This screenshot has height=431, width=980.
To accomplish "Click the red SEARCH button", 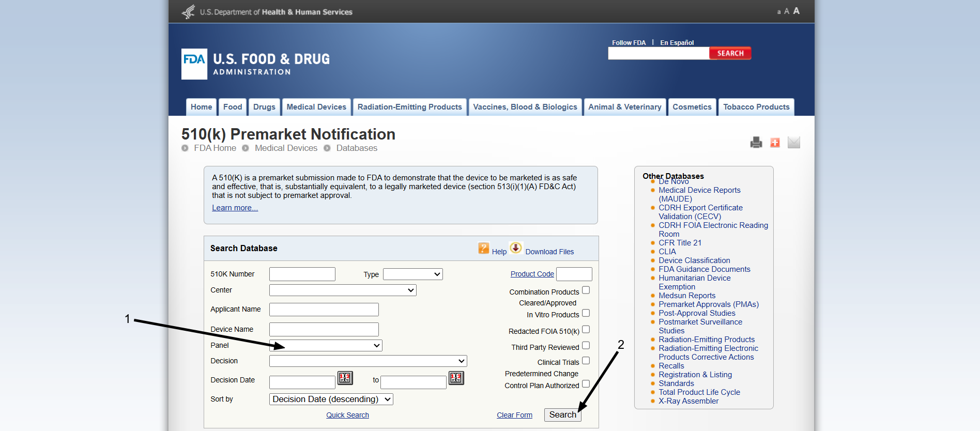I will (x=730, y=53).
